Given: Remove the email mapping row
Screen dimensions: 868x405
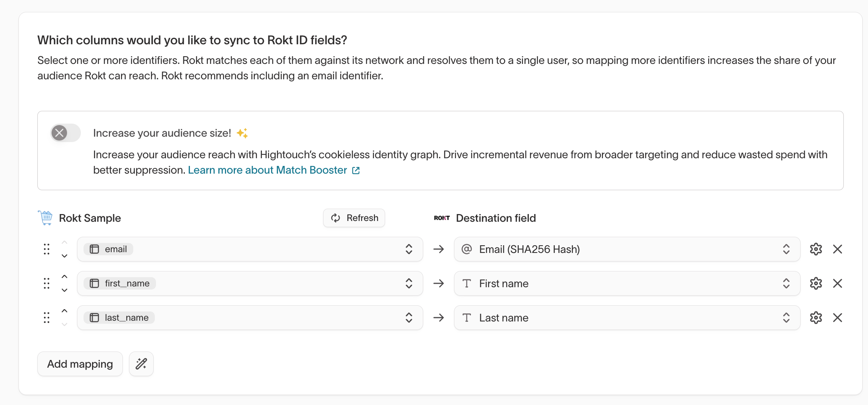Looking at the screenshot, I should coord(838,249).
